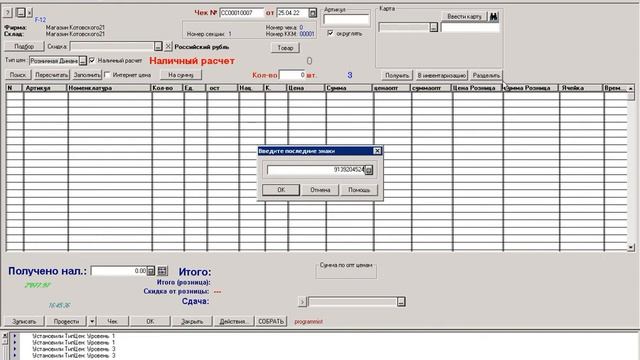Open the Карта field ellipsis selector
The image size is (640, 360).
pos(433,27)
